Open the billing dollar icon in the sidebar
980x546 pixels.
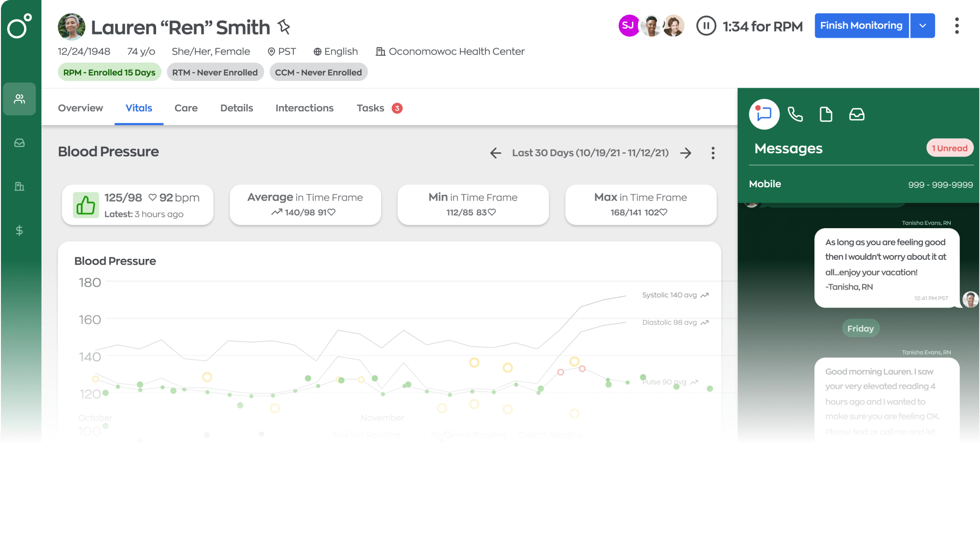click(x=19, y=230)
